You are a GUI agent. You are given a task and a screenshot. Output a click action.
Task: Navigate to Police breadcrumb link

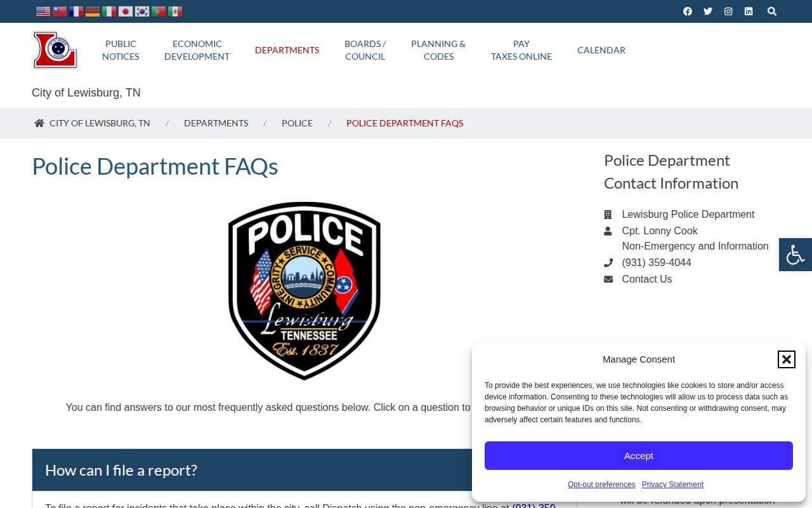pyautogui.click(x=298, y=123)
